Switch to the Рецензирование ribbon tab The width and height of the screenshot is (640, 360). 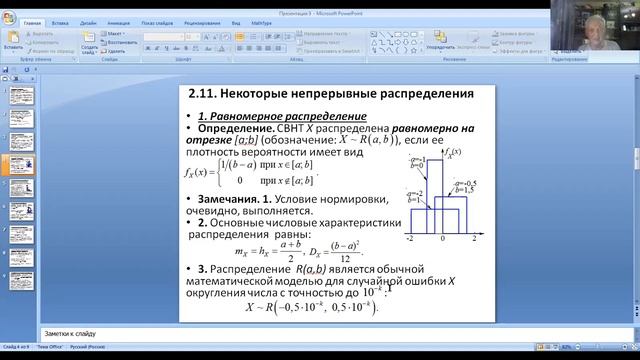(202, 24)
